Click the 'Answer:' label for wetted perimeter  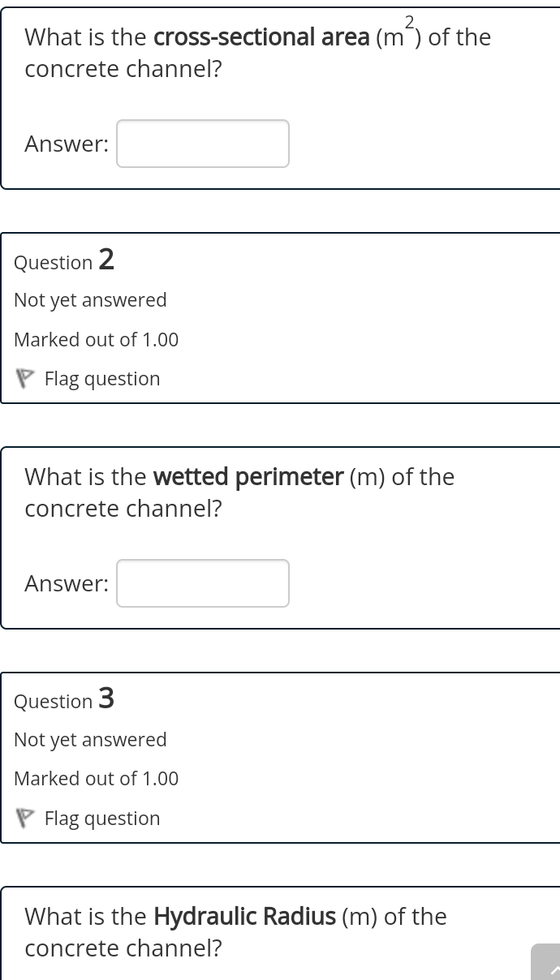tap(67, 584)
